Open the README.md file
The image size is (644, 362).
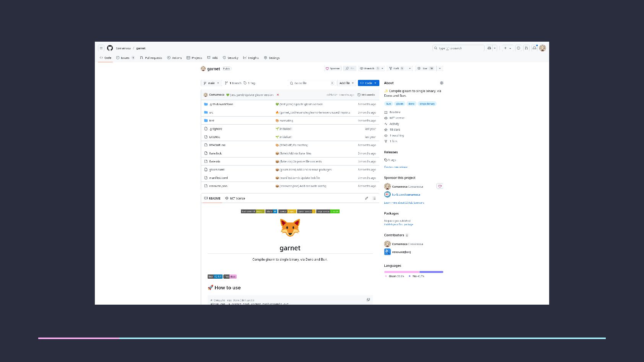[217, 145]
